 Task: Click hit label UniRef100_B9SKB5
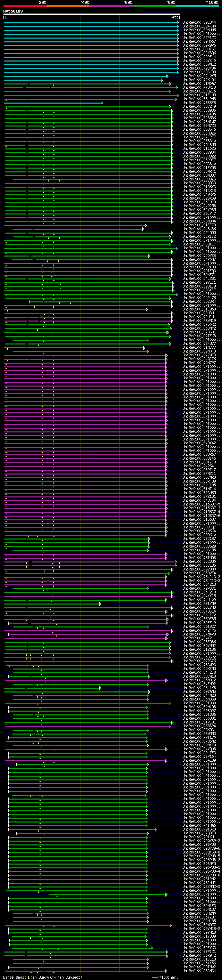point(199,550)
